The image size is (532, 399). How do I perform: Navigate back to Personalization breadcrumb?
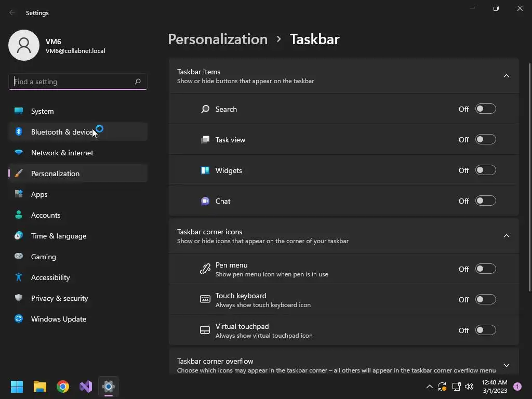(218, 39)
